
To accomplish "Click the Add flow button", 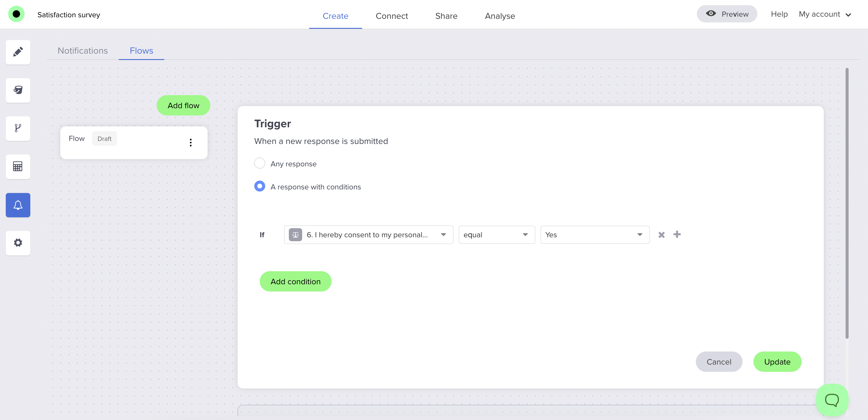I will 183,105.
